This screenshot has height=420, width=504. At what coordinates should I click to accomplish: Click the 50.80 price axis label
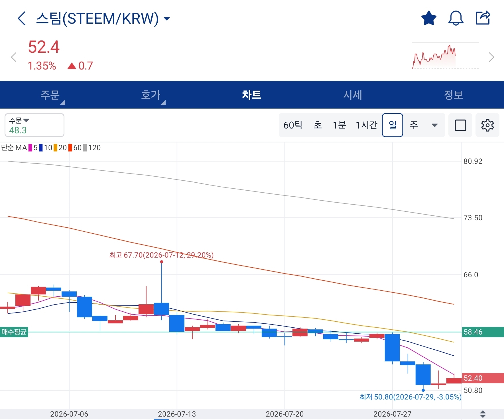pyautogui.click(x=473, y=390)
